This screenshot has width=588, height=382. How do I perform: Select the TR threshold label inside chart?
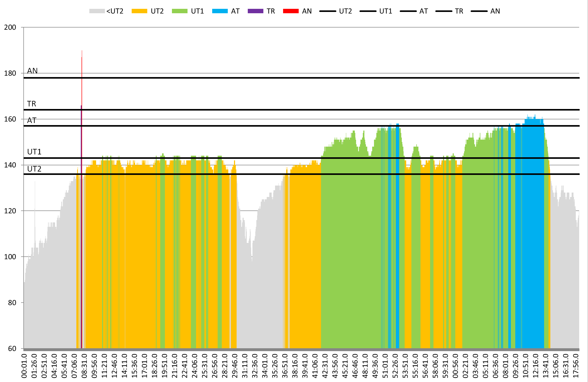click(32, 104)
